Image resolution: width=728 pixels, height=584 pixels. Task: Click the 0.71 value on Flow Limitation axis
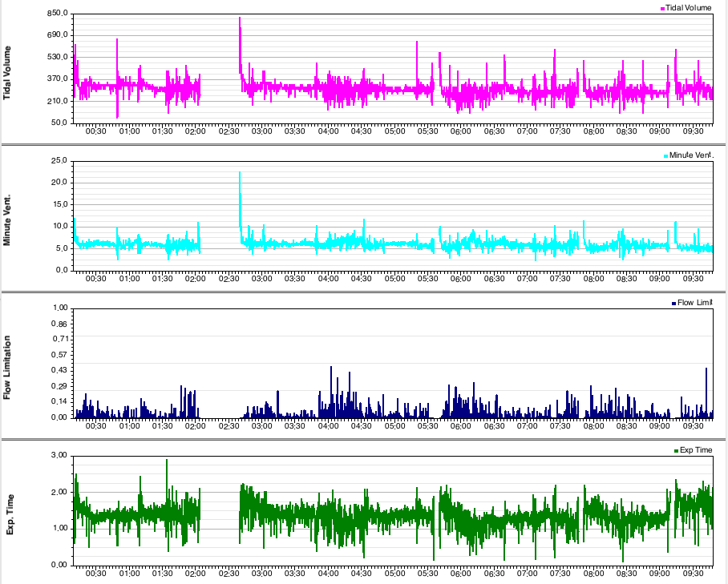pos(59,339)
